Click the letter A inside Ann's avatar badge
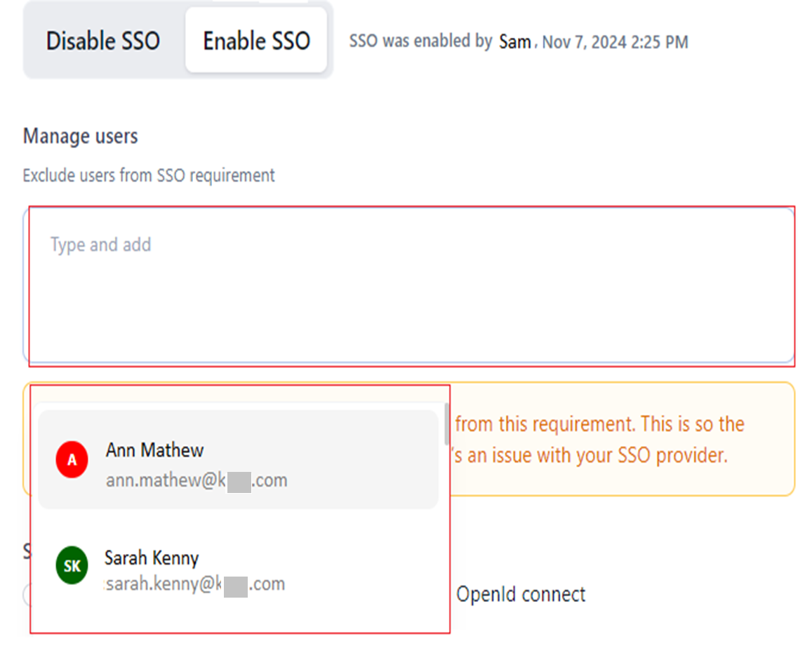 pyautogui.click(x=72, y=459)
